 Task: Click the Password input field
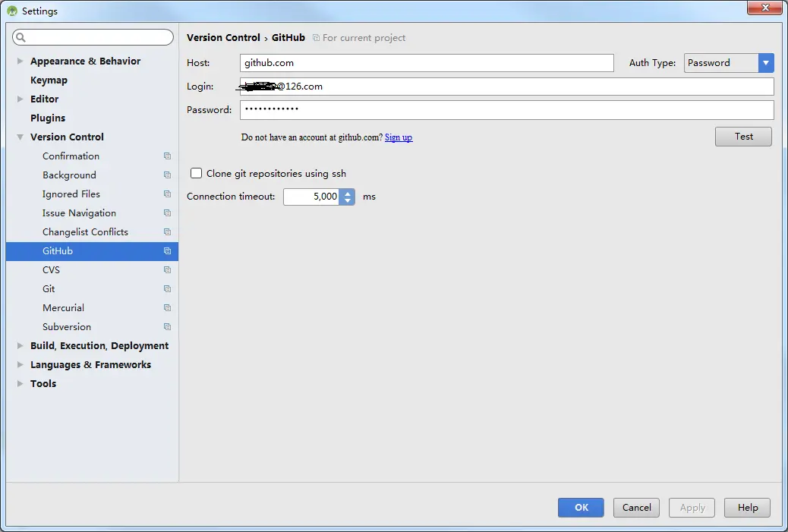click(x=506, y=110)
